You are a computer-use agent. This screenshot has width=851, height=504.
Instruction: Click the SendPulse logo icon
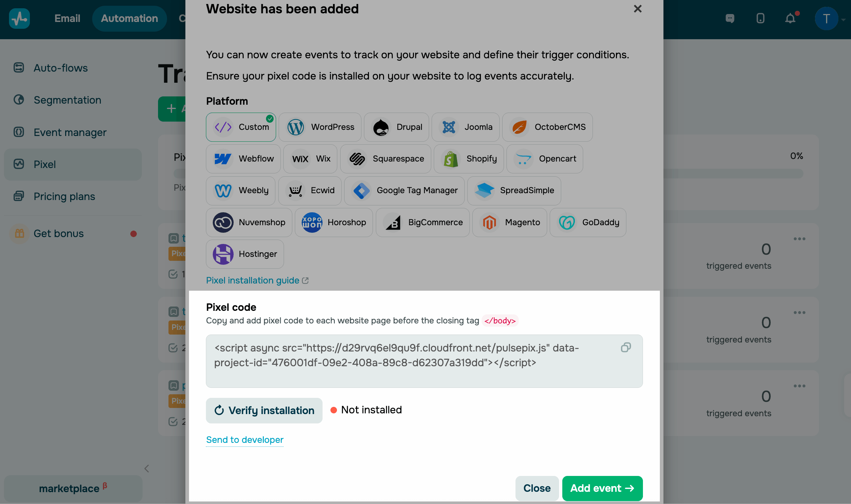tap(19, 18)
